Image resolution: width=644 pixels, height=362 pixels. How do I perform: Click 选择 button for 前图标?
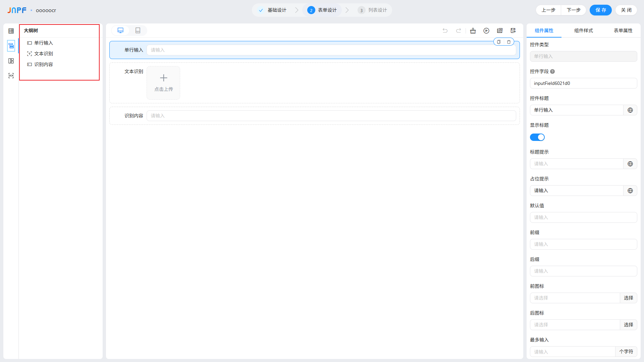tap(628, 298)
